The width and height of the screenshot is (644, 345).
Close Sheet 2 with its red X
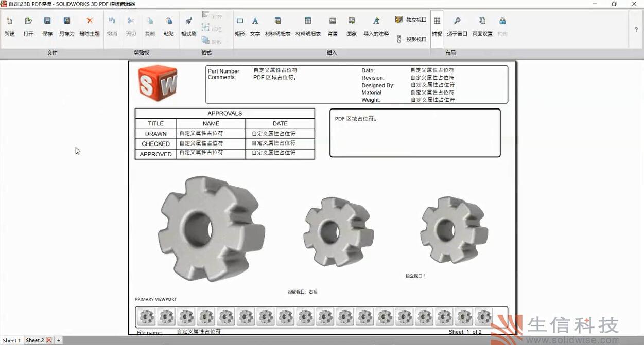[x=49, y=340]
